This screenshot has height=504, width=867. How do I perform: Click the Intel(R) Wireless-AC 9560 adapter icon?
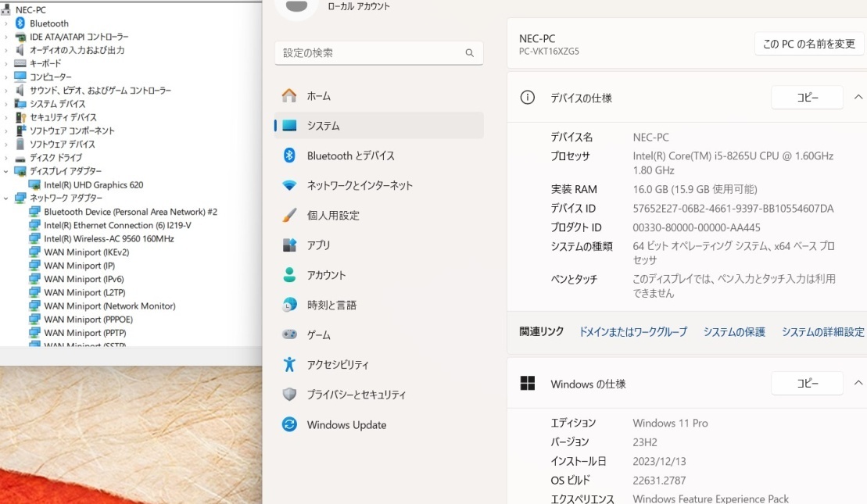(x=34, y=239)
